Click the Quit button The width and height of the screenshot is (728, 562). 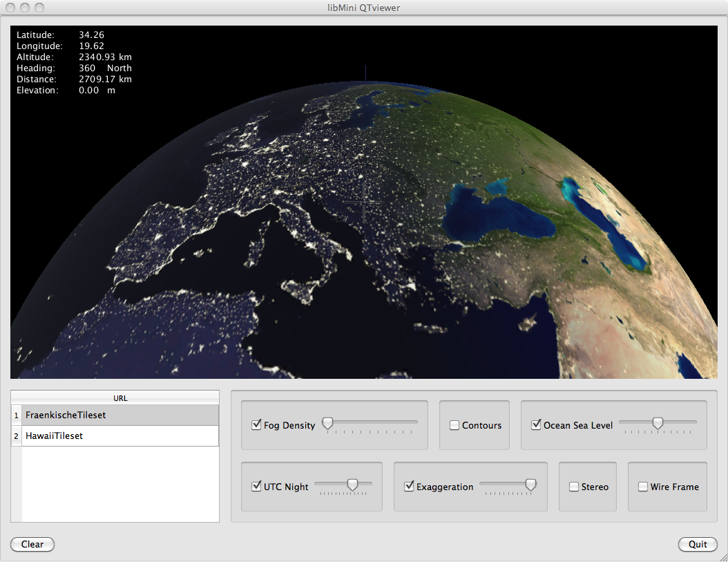(698, 544)
